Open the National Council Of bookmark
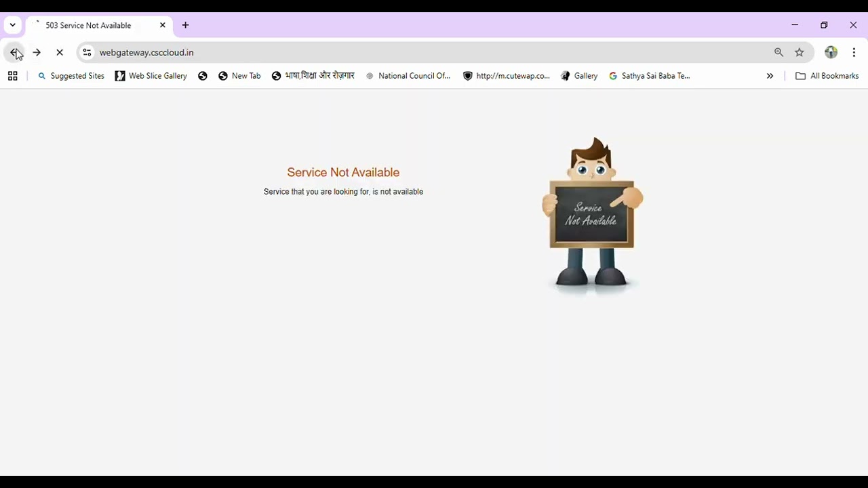The width and height of the screenshot is (868, 488). point(408,76)
